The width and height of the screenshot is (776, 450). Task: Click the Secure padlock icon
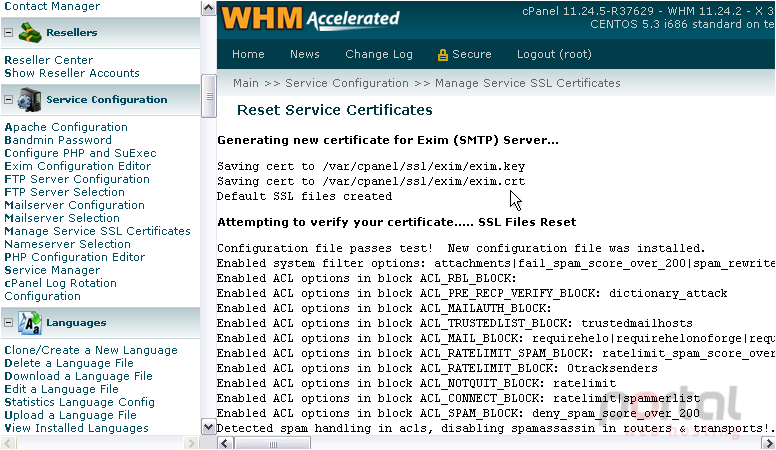coord(442,55)
